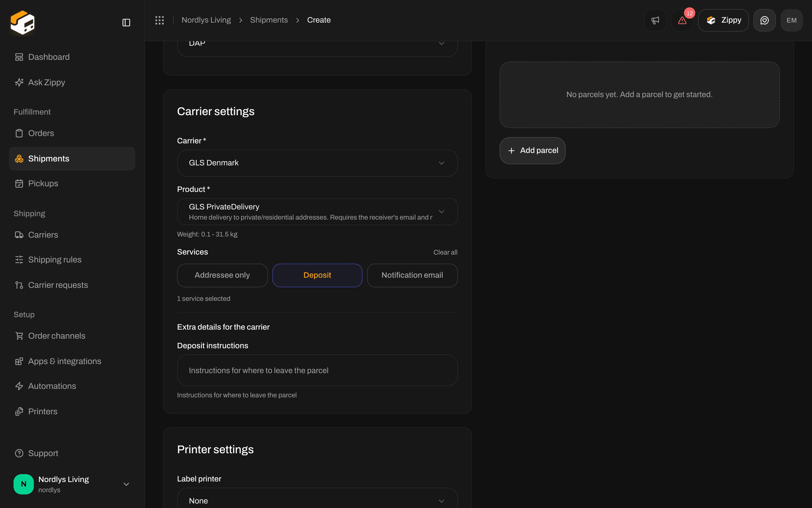Toggle the Notification email service
The width and height of the screenshot is (812, 508).
tap(412, 275)
